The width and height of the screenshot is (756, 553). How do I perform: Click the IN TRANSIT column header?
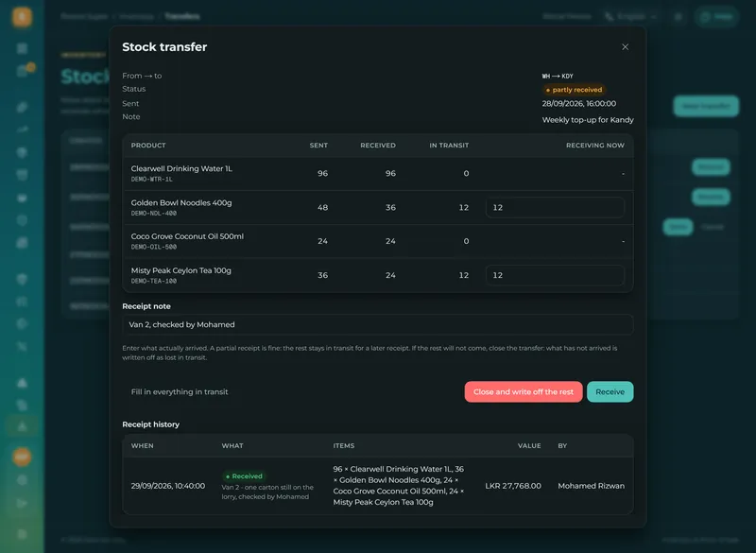[449, 146]
